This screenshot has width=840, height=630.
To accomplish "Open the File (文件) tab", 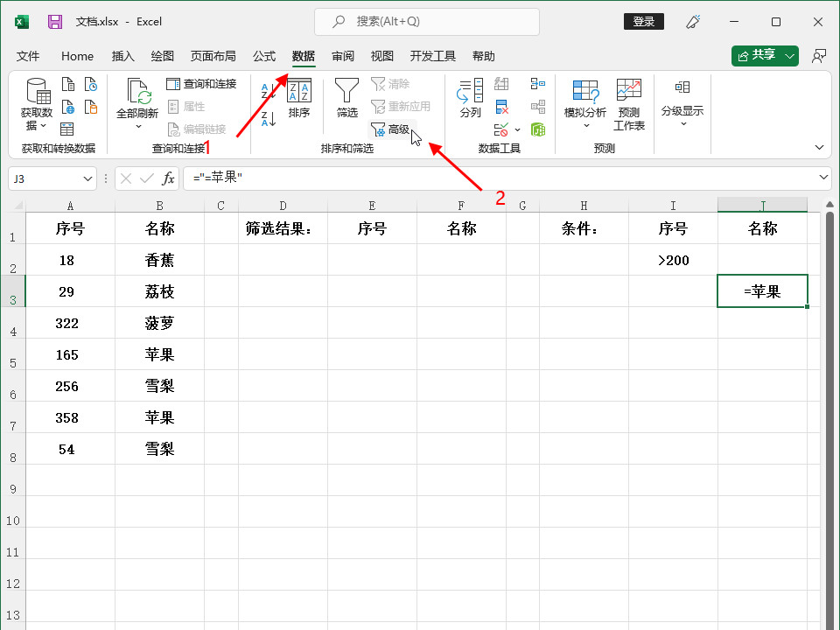I will [28, 56].
